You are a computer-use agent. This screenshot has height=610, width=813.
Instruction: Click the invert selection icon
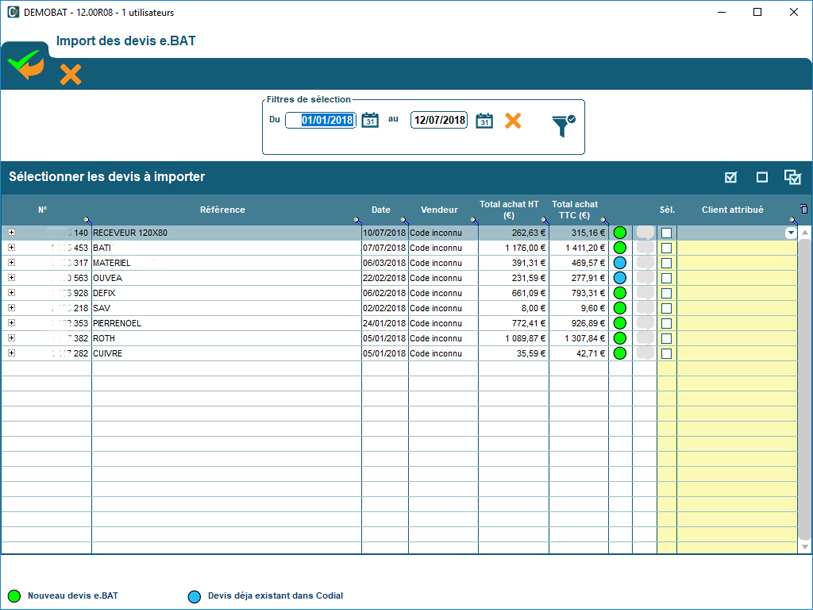[x=793, y=177]
